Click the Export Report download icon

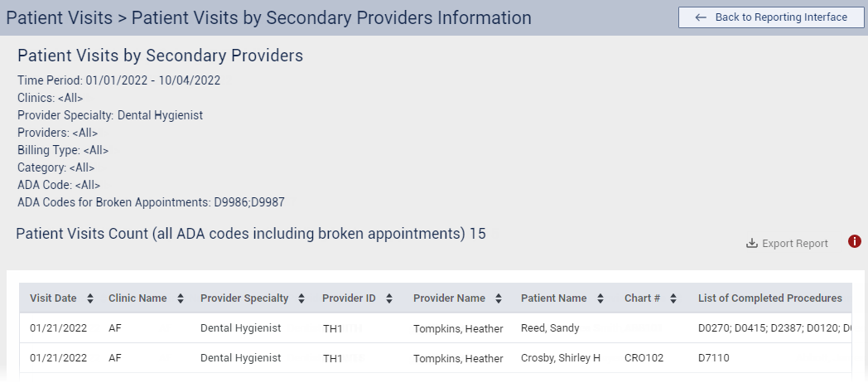pyautogui.click(x=752, y=244)
